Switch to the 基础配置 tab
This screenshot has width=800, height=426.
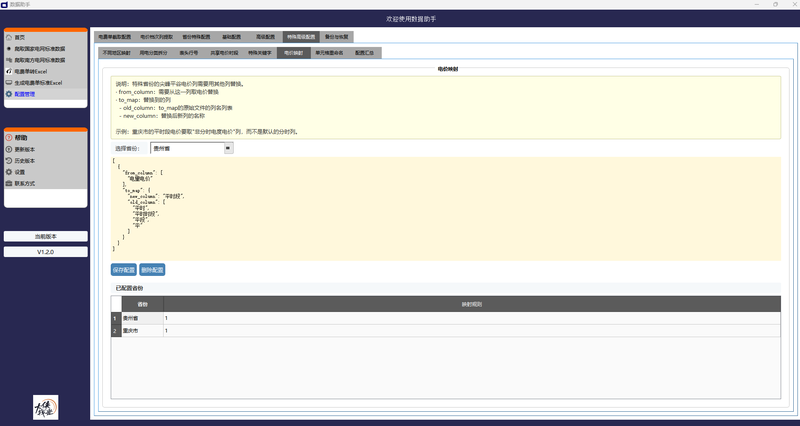pyautogui.click(x=231, y=37)
